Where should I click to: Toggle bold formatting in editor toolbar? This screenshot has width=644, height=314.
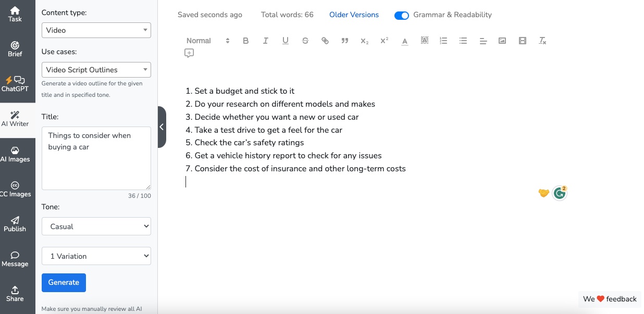[x=246, y=41]
